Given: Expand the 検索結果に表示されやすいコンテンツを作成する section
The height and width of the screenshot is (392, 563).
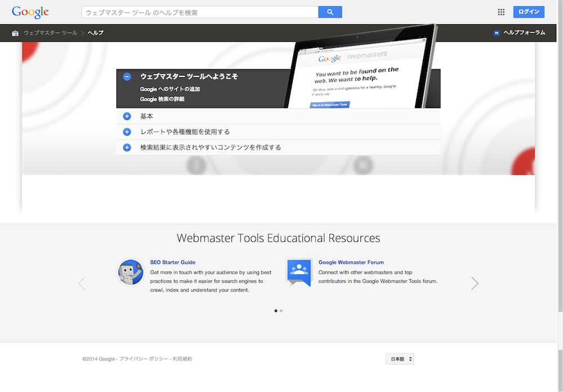Looking at the screenshot, I should click(127, 148).
